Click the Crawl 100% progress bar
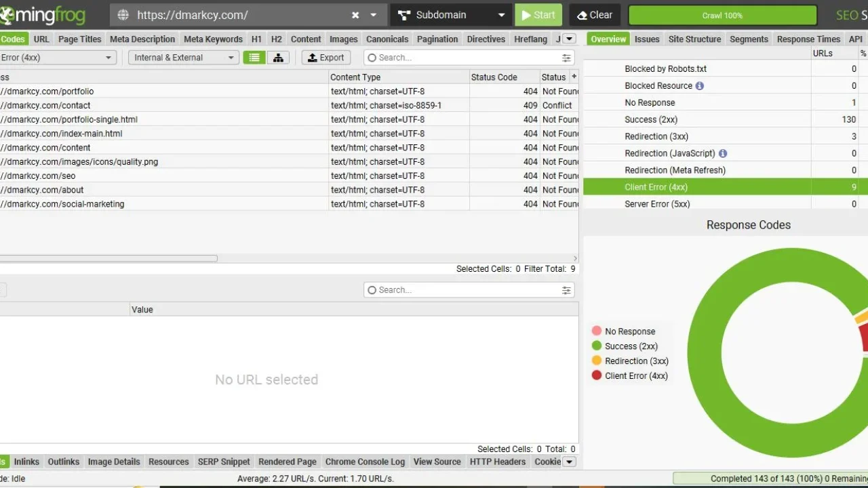The height and width of the screenshot is (488, 868). click(722, 14)
